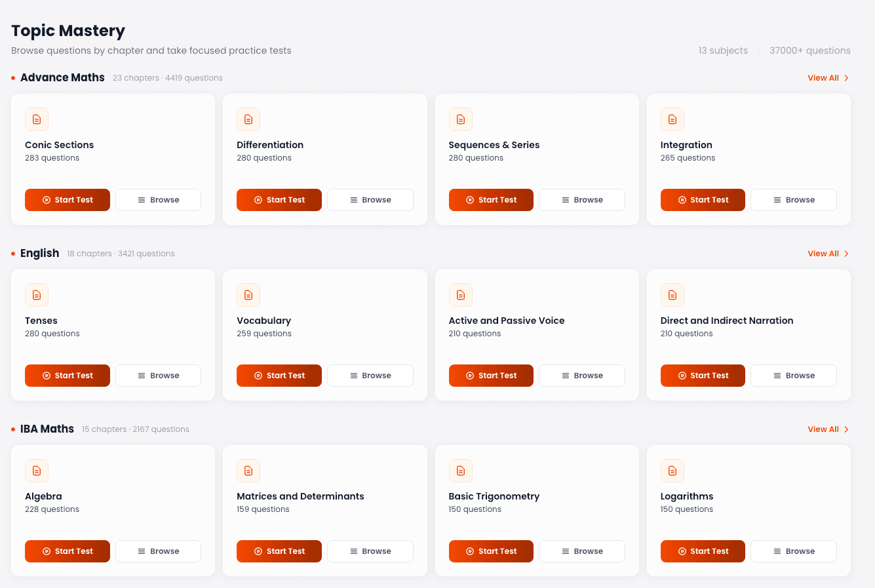Image resolution: width=875 pixels, height=588 pixels.
Task: Click the Algebra chapter document icon
Action: click(37, 471)
